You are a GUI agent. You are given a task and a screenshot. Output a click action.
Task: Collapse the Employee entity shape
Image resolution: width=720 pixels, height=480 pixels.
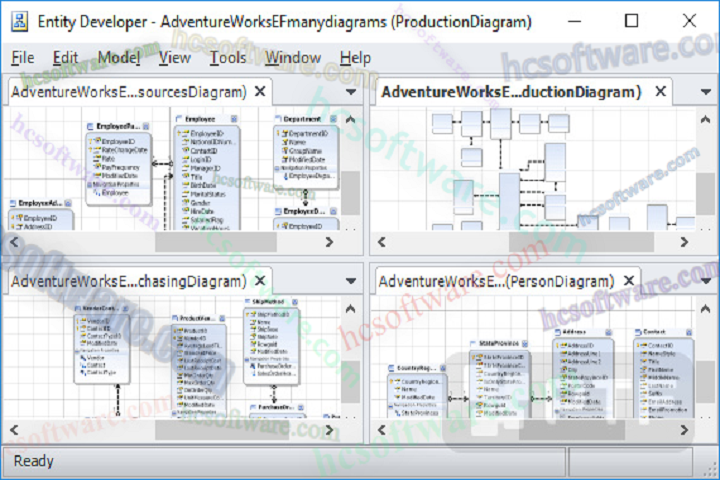pos(234,119)
